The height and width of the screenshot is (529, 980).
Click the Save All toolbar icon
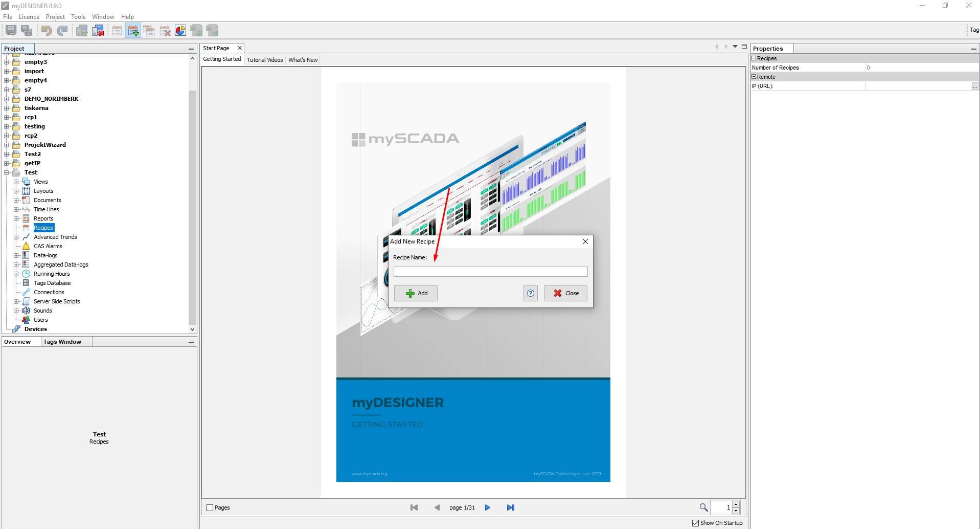point(27,31)
